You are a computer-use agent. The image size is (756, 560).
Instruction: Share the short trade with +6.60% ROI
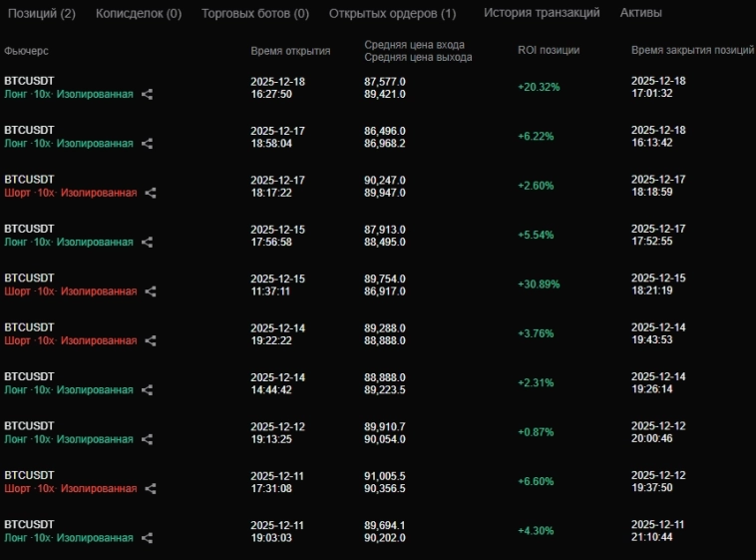point(151,489)
